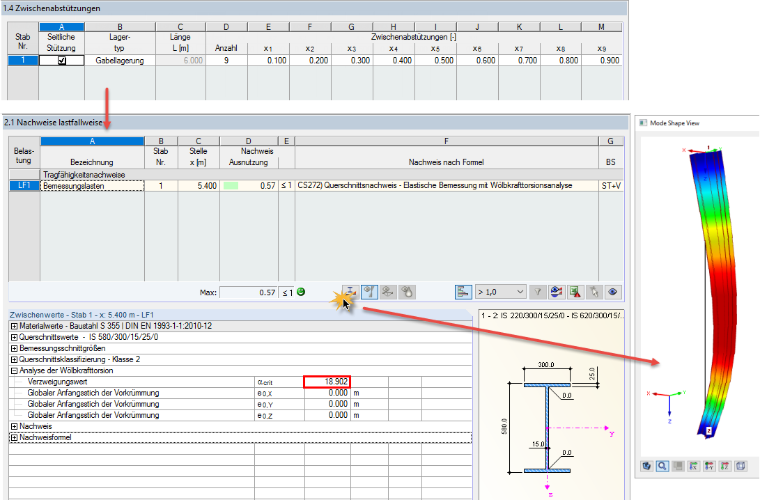Switch to view in Z direction in Mode Shape View
The width and height of the screenshot is (760, 500).
(x=725, y=466)
